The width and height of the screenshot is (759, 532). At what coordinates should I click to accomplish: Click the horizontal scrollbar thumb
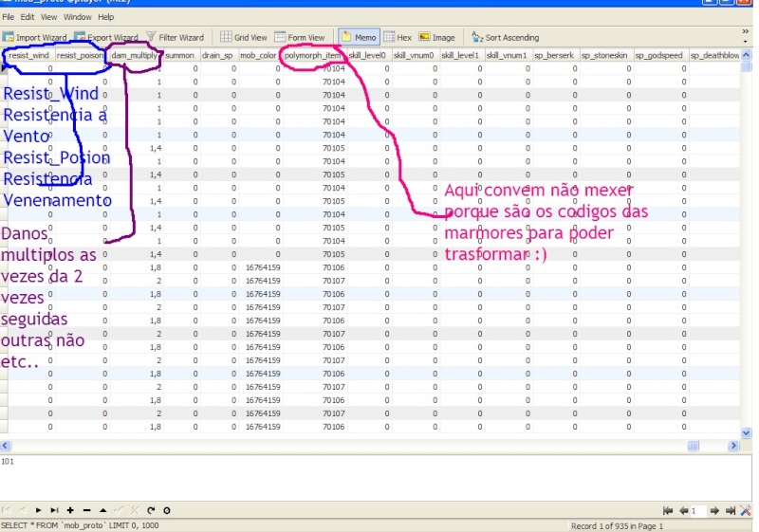[x=694, y=446]
